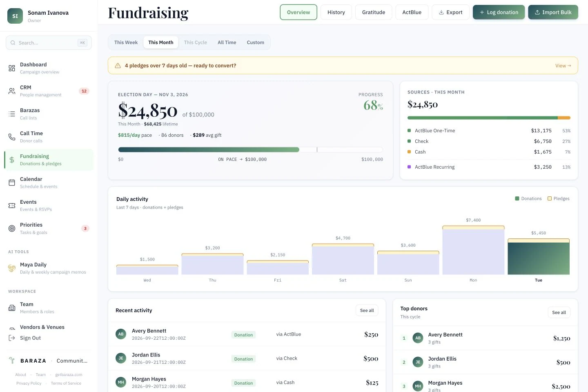The width and height of the screenshot is (588, 392).
Task: Click the ActBlue One-Time source row
Action: point(489,131)
